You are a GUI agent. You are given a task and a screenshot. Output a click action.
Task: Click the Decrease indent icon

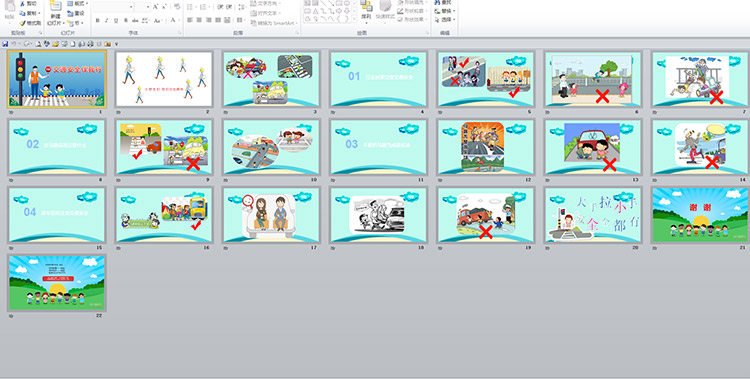click(220, 7)
